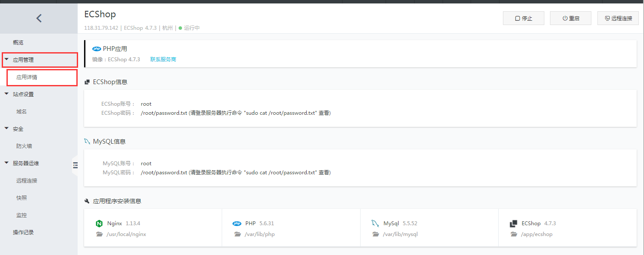Screen dimensions: 644x255
Task: Click the ECShop logo in install info
Action: tap(513, 224)
